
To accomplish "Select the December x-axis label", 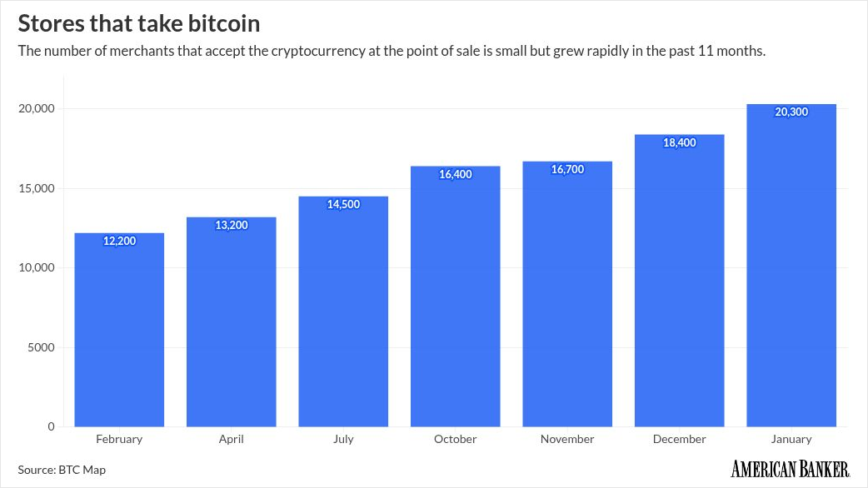I will 679,439.
